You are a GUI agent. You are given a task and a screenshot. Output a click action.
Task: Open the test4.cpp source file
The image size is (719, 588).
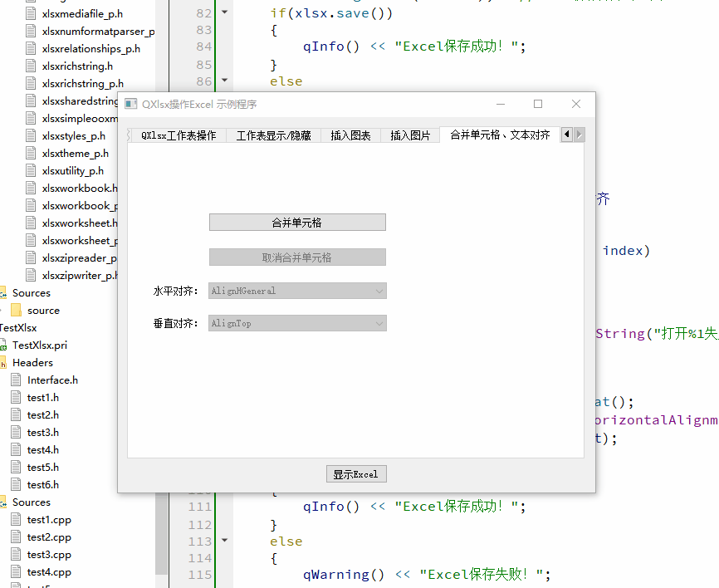pyautogui.click(x=50, y=571)
